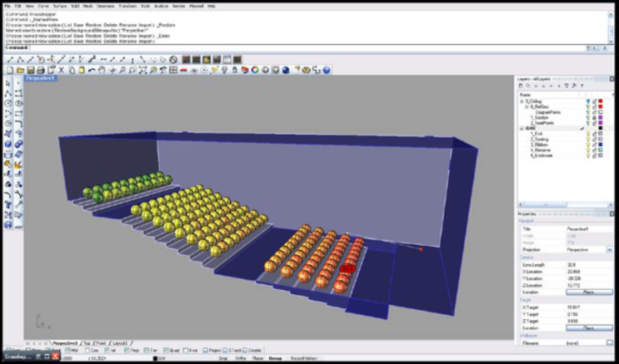
Task: Toggle the Perp osnap checkbox
Action: tap(127, 350)
